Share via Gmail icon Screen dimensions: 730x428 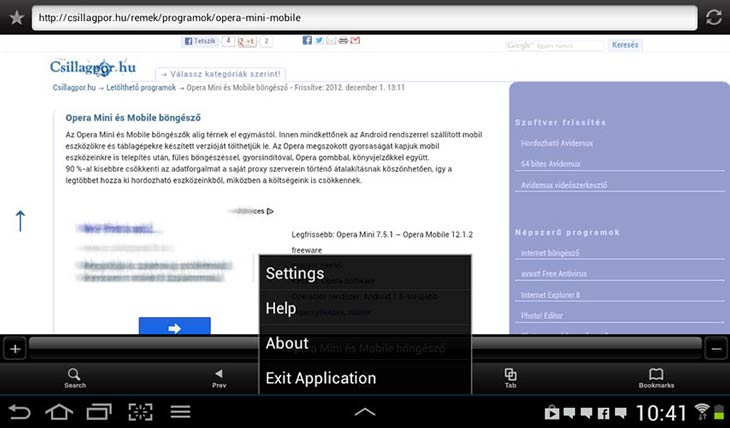[x=355, y=41]
